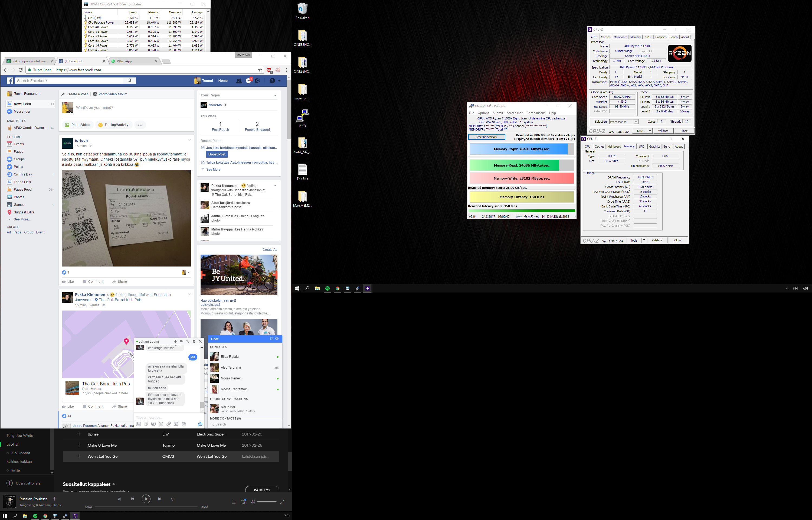The width and height of the screenshot is (812, 520).
Task: Switch to SPD tab in CPU-Z Memory window
Action: point(641,147)
